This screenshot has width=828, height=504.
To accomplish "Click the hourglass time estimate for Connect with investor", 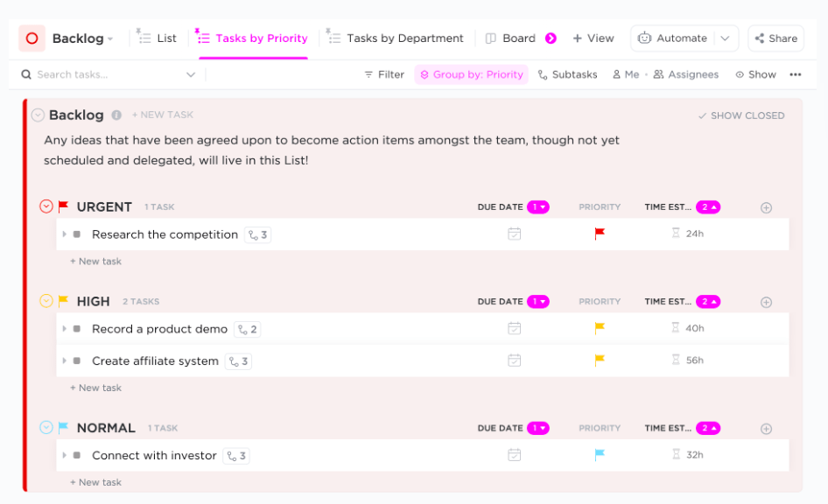I will click(x=676, y=455).
